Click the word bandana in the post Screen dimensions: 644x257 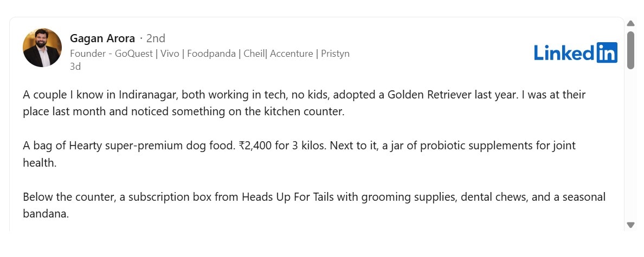click(46, 214)
